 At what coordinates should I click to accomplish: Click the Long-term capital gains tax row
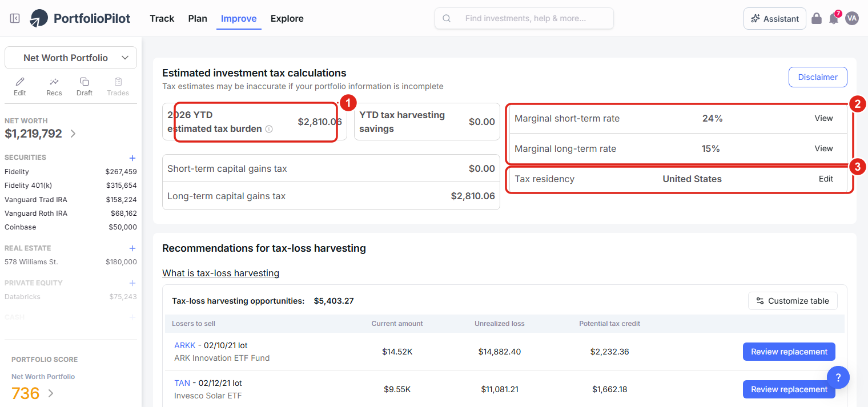click(331, 196)
